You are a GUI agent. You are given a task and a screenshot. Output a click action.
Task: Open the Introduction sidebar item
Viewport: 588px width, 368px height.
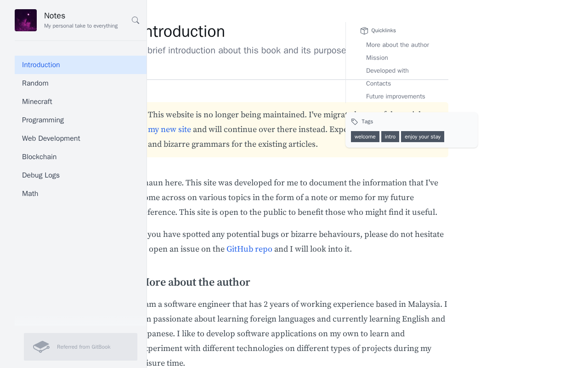point(41,65)
